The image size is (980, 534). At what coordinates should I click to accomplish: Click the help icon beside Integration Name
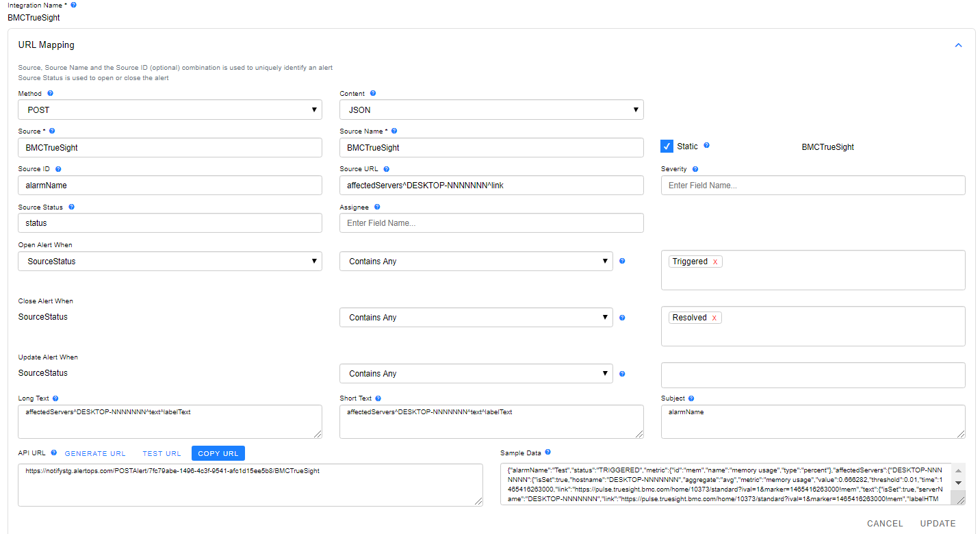coord(73,5)
